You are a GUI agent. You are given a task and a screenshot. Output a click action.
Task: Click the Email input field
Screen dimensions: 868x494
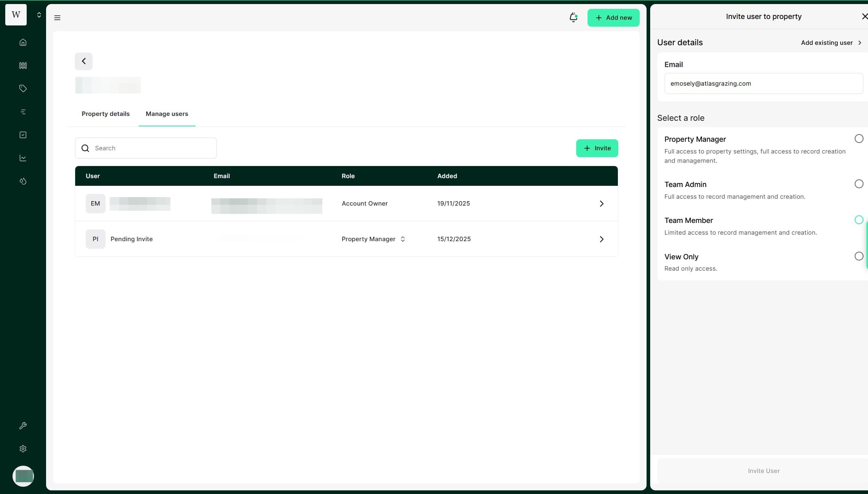[x=763, y=84]
